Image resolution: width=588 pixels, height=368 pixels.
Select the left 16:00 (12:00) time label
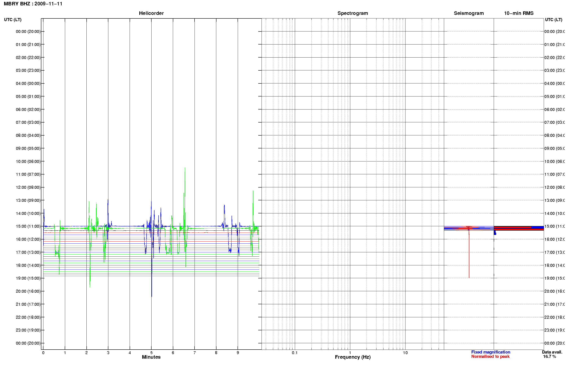(x=28, y=239)
